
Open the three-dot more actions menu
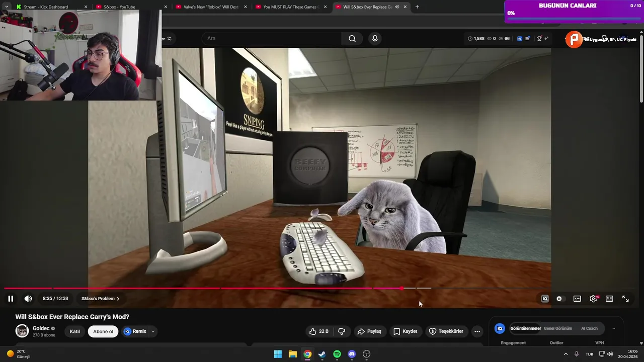coord(477,331)
